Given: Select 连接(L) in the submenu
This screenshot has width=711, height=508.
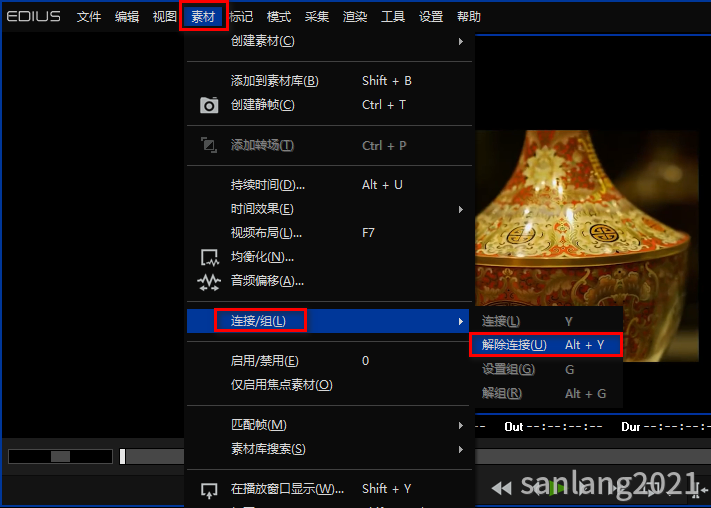Looking at the screenshot, I should (x=546, y=322).
